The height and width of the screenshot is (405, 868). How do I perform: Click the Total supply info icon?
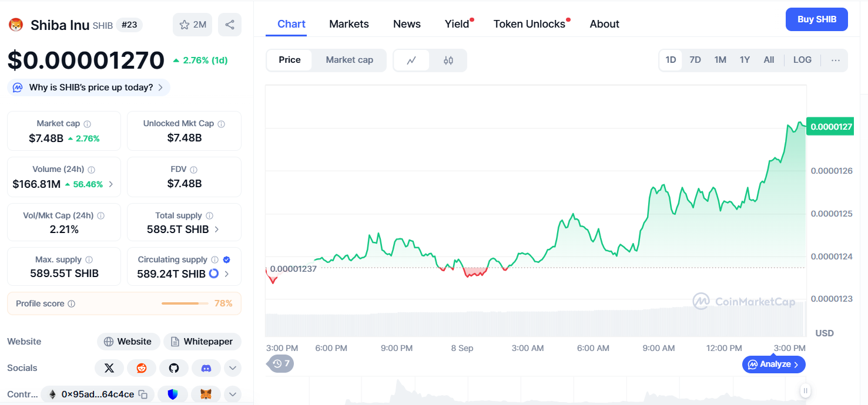tap(210, 216)
